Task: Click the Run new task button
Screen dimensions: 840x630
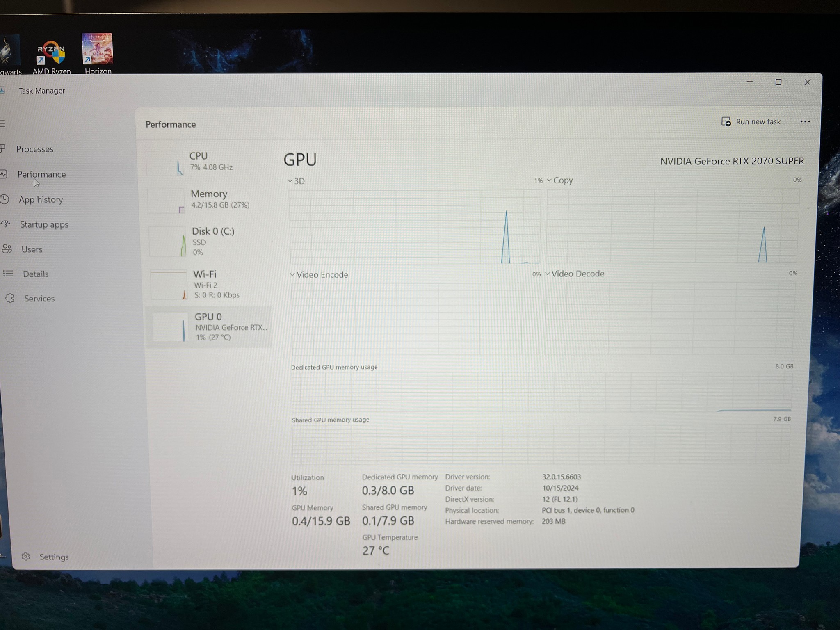Action: point(751,121)
